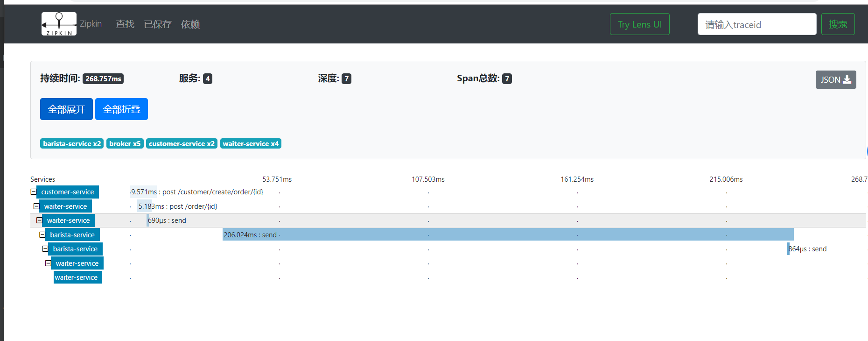The image size is (868, 341).
Task: Click the Span总数 count badge
Action: [x=507, y=78]
